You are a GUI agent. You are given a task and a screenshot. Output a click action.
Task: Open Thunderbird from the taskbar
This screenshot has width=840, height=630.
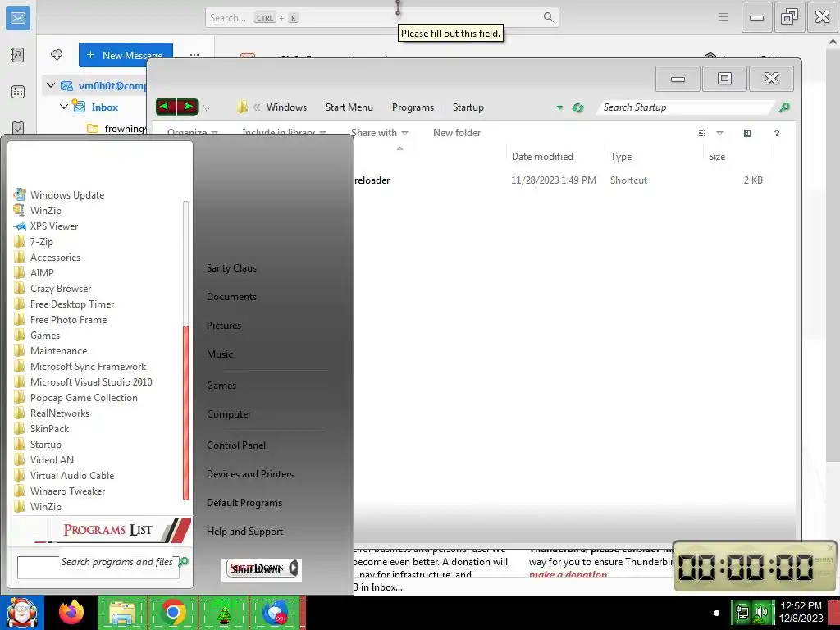(275, 612)
